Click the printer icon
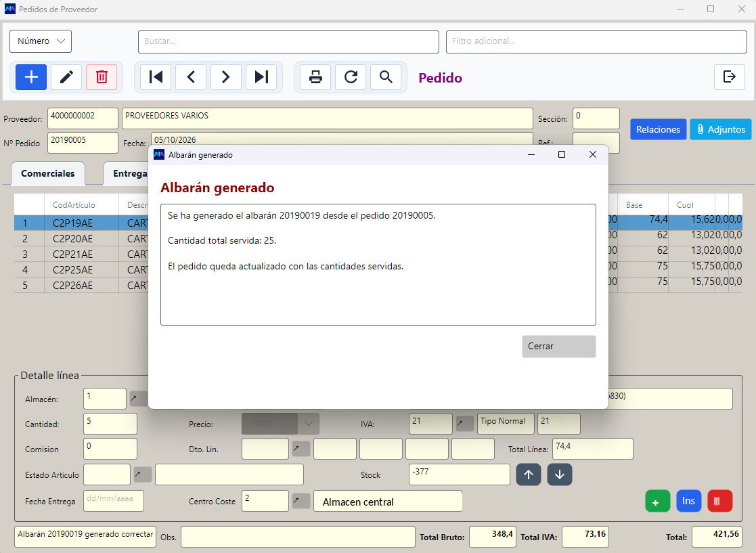The height and width of the screenshot is (553, 756). point(315,77)
